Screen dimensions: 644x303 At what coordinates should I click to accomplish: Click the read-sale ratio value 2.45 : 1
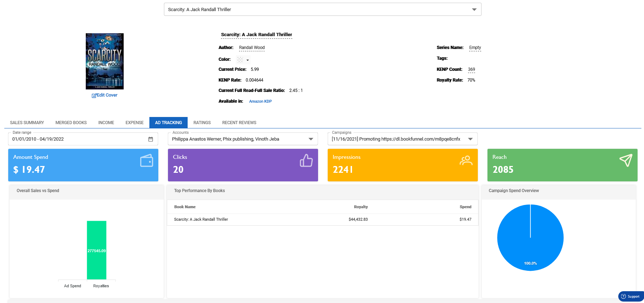pos(296,91)
